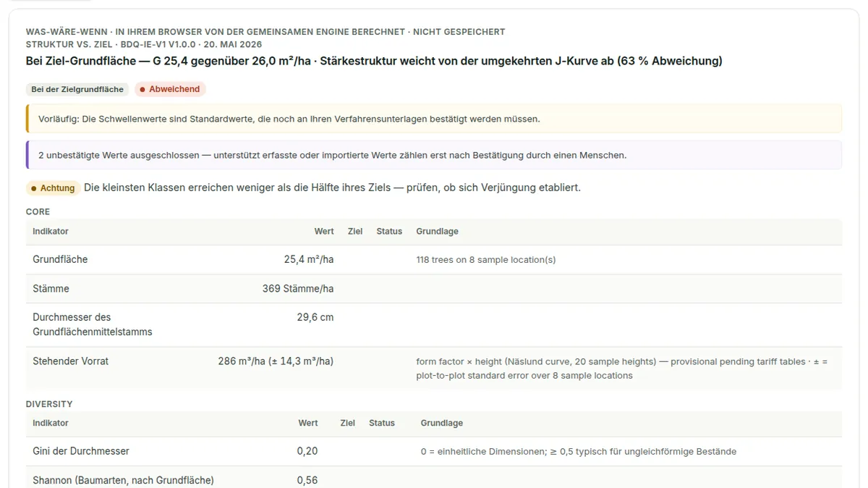This screenshot has width=868, height=488.
Task: Click the 'Stämme' row label
Action: tap(51, 288)
